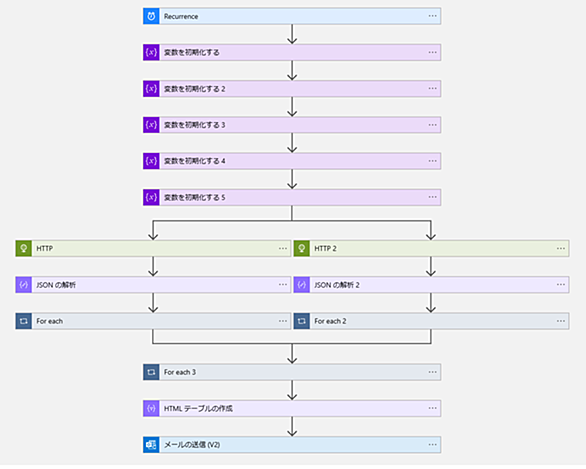
Task: Open the ellipsis menu for HTTP 2
Action: coord(561,248)
